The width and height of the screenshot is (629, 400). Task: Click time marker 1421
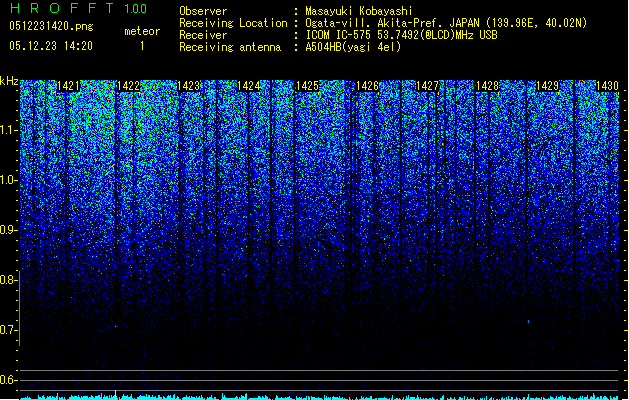68,86
